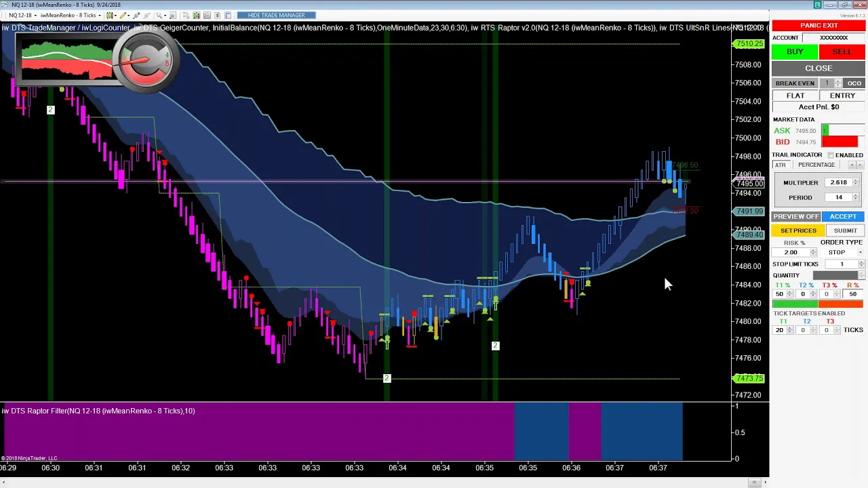The width and height of the screenshot is (868, 488).
Task: Switch to the ATR tab
Action: (781, 165)
